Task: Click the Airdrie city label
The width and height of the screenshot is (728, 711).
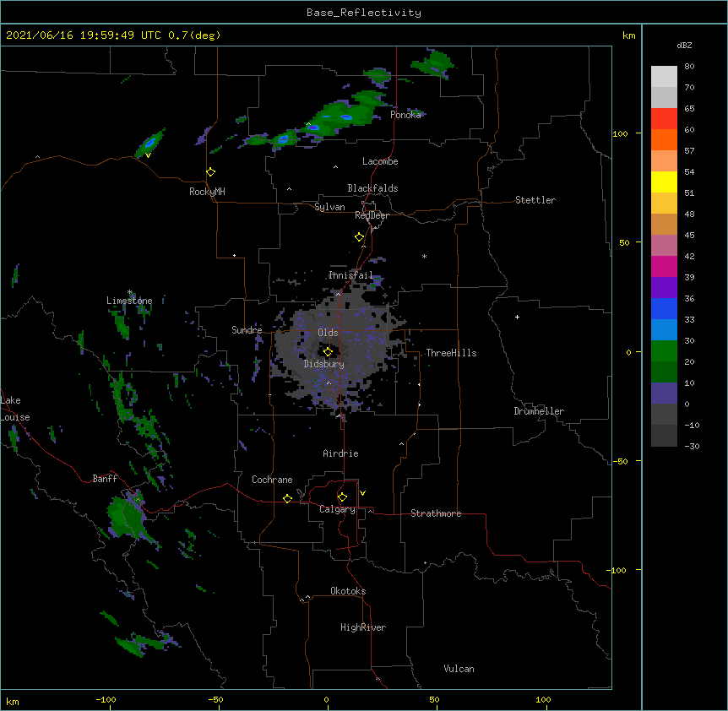Action: [x=341, y=453]
